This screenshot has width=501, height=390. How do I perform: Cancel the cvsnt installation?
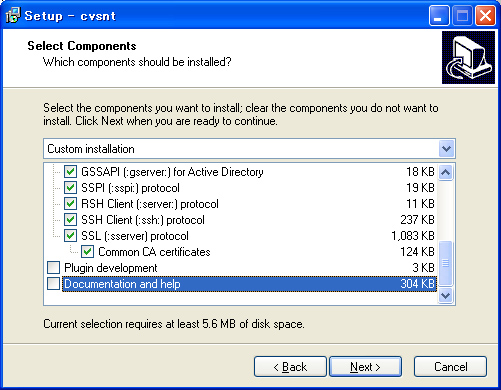coord(450,367)
